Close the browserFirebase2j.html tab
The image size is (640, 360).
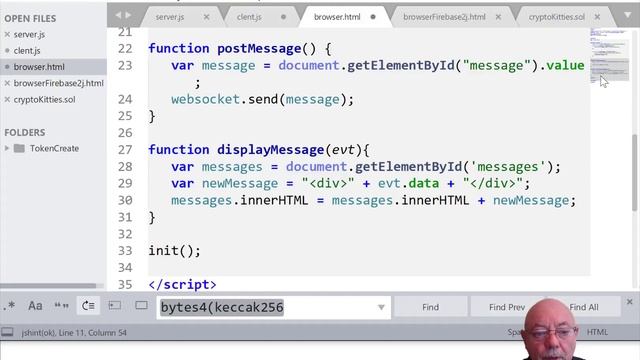point(498,17)
